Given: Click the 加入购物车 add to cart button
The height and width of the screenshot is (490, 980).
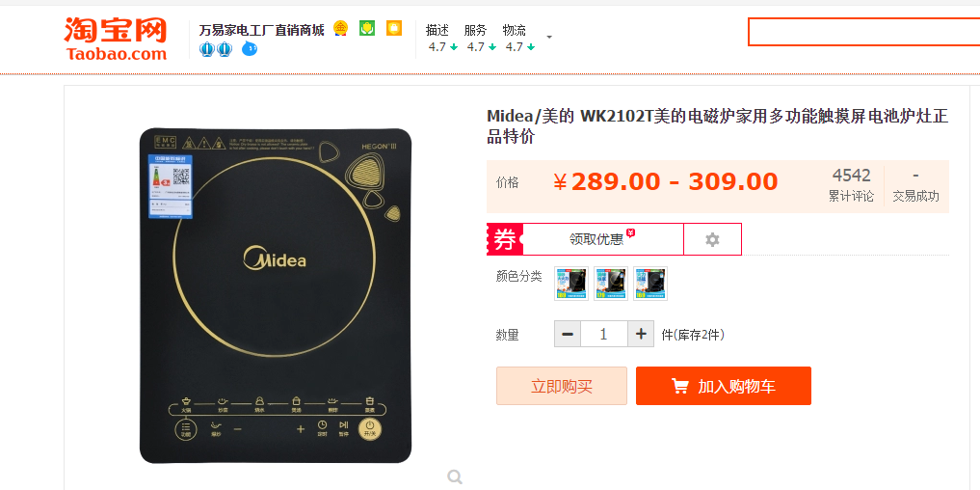Looking at the screenshot, I should click(x=724, y=386).
